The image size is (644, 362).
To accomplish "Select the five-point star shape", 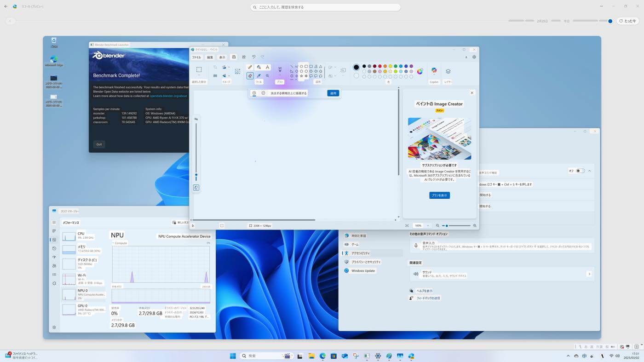I will [301, 76].
